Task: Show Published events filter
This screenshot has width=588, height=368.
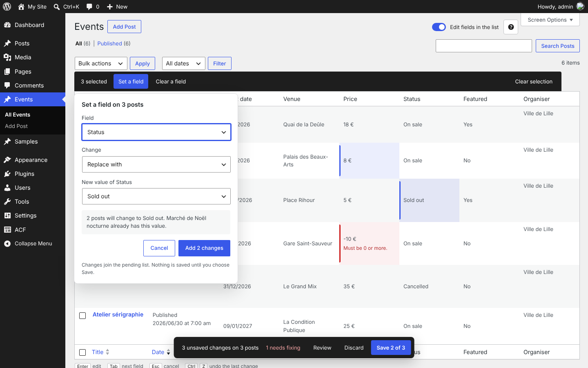Action: click(x=109, y=43)
